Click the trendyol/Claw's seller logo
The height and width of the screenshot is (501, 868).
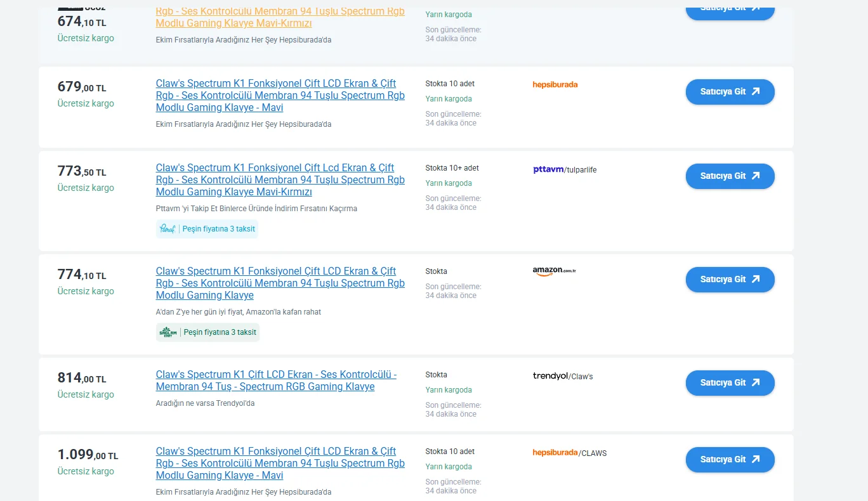click(563, 376)
